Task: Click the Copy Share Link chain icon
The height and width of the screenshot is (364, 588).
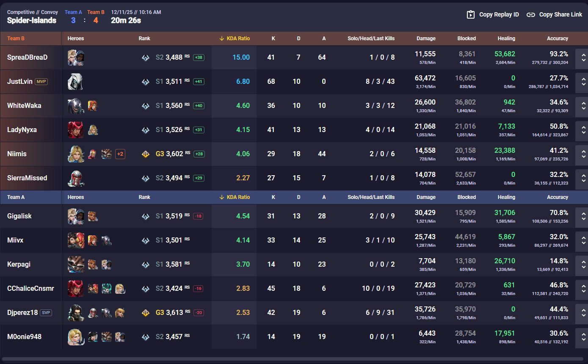Action: click(531, 14)
